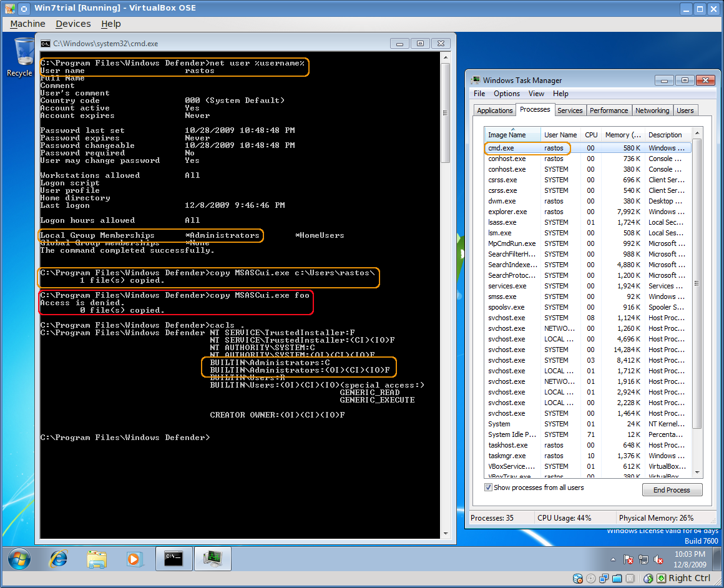Open the Devices menu in VirtualBox

coord(73,24)
